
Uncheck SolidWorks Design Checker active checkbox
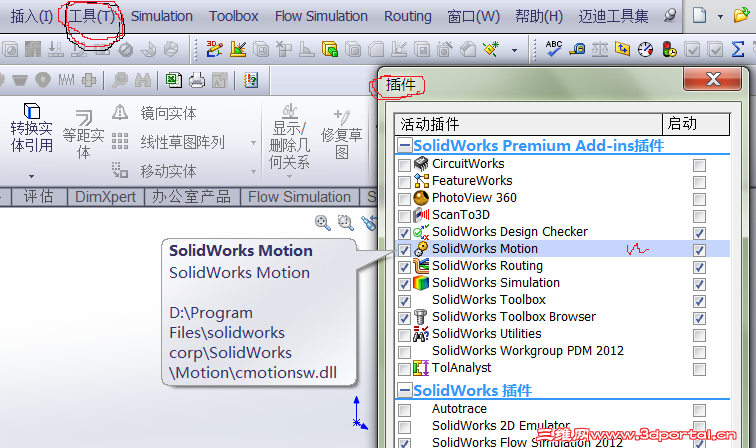[405, 233]
